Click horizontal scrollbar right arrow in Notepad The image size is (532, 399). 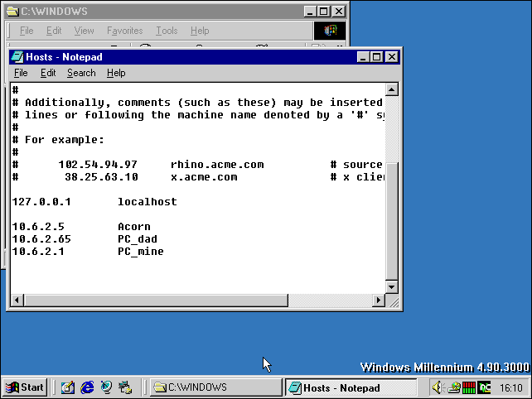click(x=379, y=300)
